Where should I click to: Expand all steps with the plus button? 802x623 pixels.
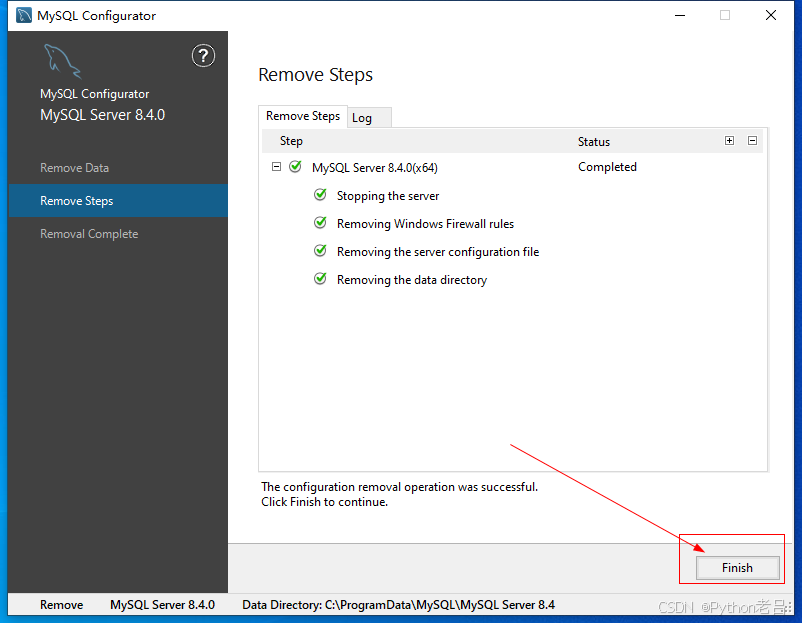[x=729, y=141]
